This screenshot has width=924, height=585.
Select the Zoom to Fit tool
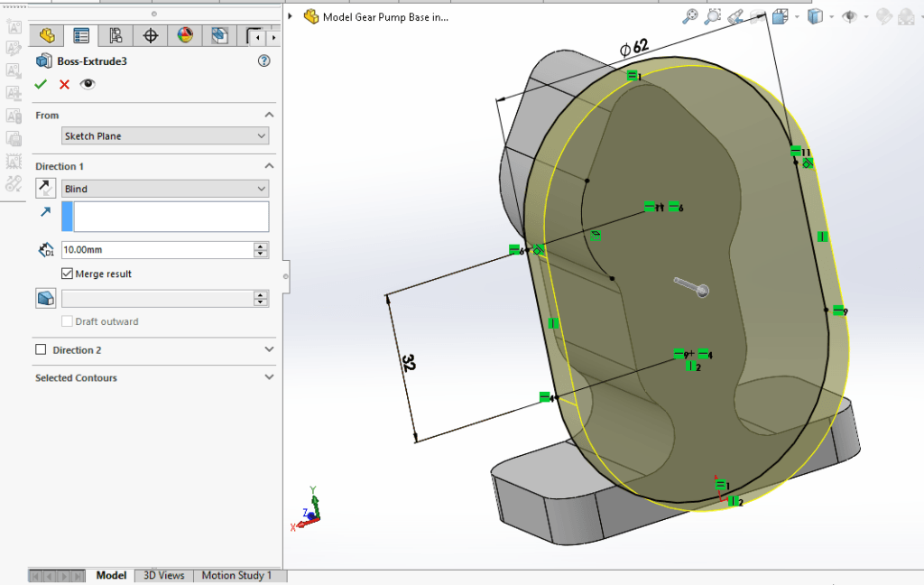691,17
